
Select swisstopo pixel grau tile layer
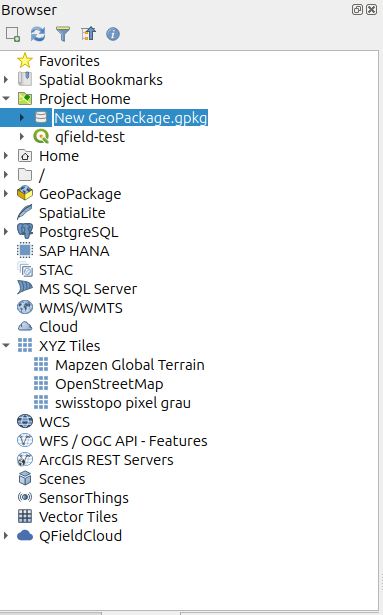coord(123,403)
